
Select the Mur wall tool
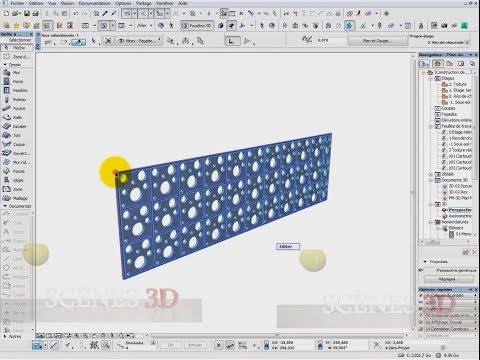(x=17, y=72)
